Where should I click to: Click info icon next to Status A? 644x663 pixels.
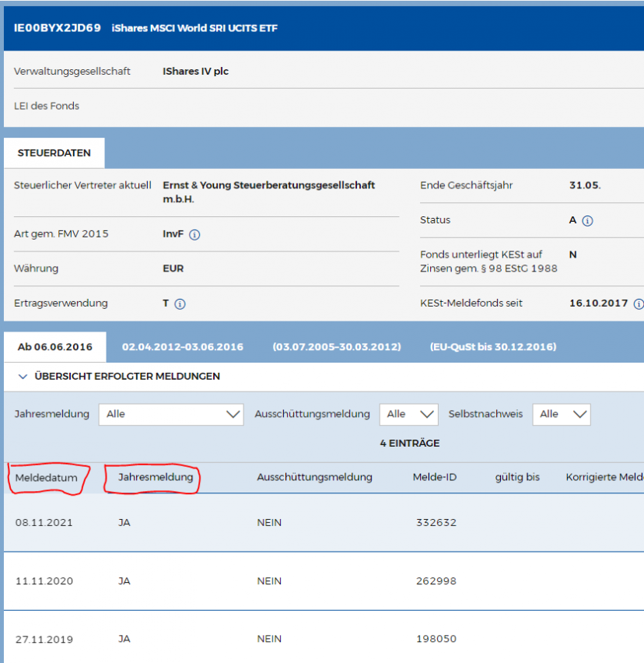coord(587,221)
